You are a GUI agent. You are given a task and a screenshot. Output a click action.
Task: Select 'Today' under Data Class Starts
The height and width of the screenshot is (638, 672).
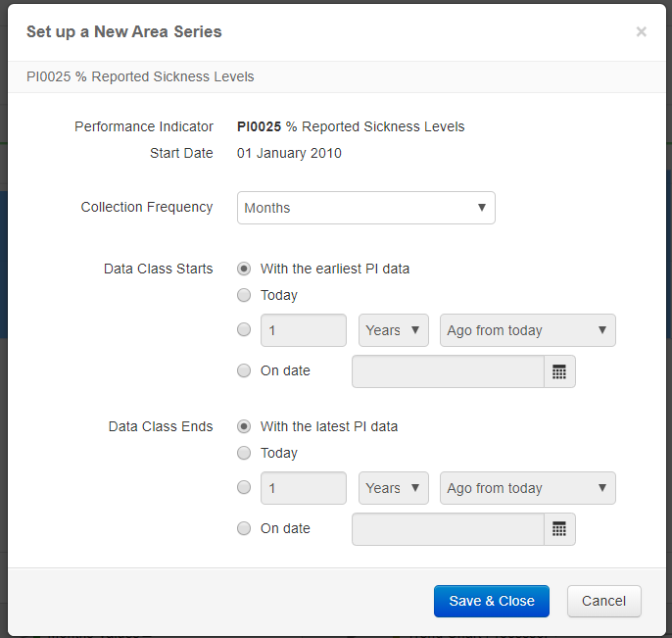[x=244, y=295]
